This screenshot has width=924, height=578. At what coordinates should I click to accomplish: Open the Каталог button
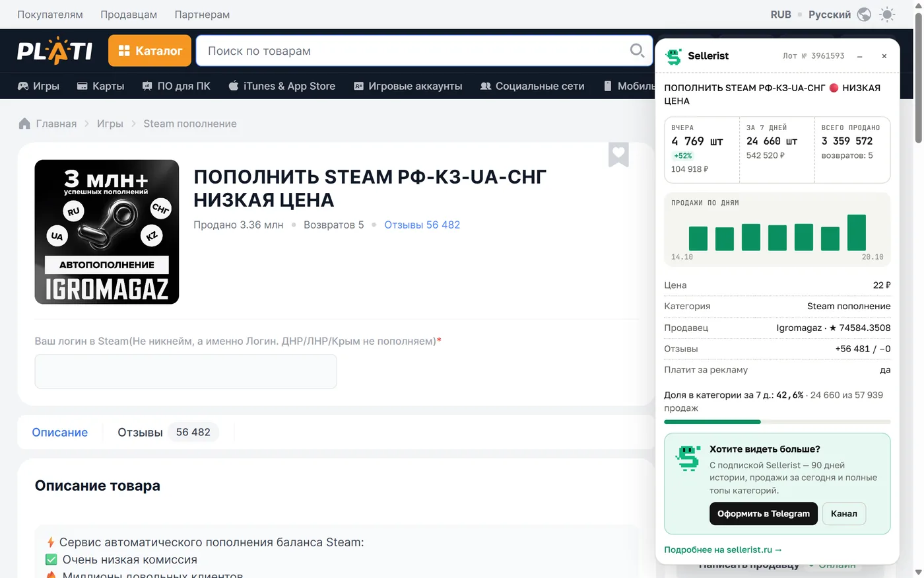[150, 51]
